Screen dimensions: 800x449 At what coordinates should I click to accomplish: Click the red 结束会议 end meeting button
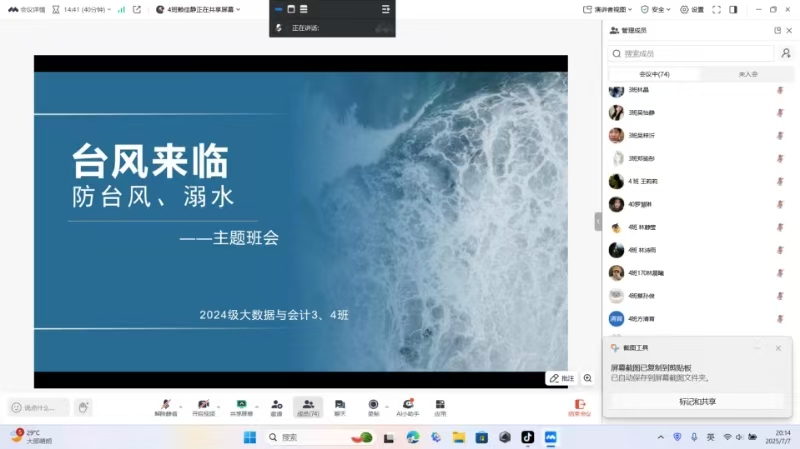(x=579, y=406)
